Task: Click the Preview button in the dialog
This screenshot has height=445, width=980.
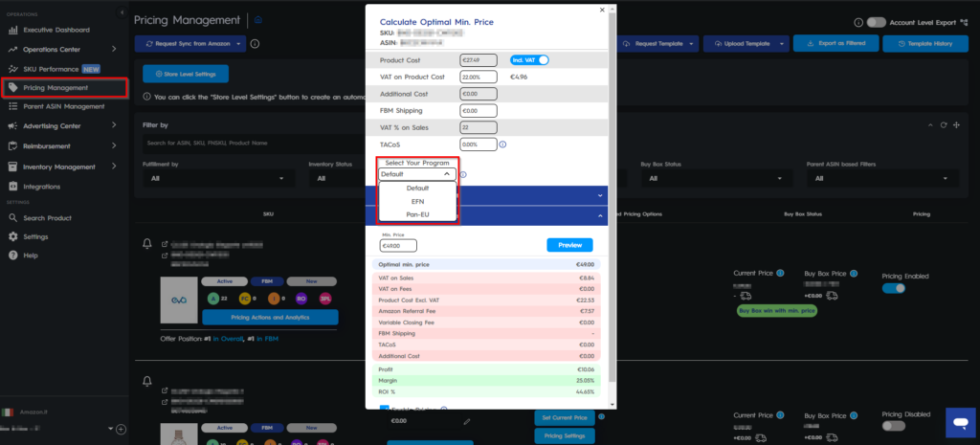Action: point(569,245)
